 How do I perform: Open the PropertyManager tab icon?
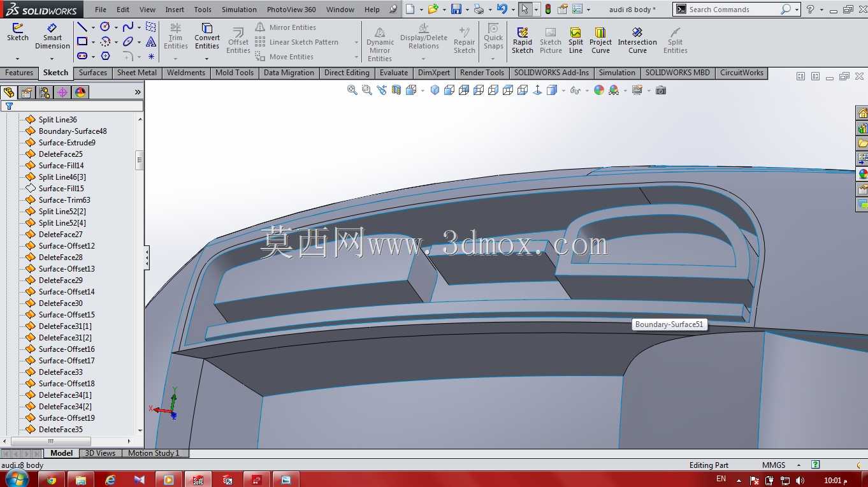[27, 92]
